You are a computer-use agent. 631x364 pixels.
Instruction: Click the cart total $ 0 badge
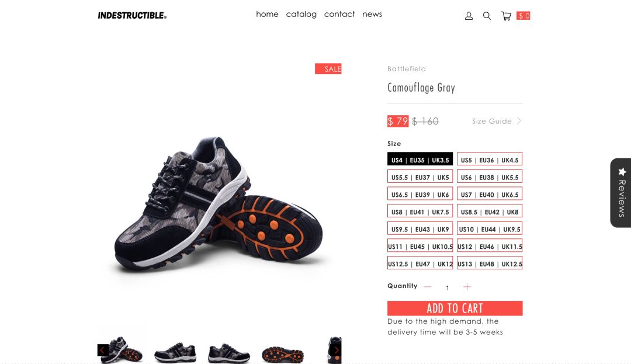pos(523,16)
